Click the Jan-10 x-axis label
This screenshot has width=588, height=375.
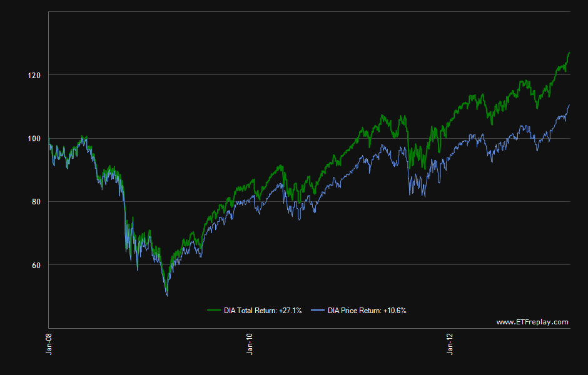click(x=250, y=344)
